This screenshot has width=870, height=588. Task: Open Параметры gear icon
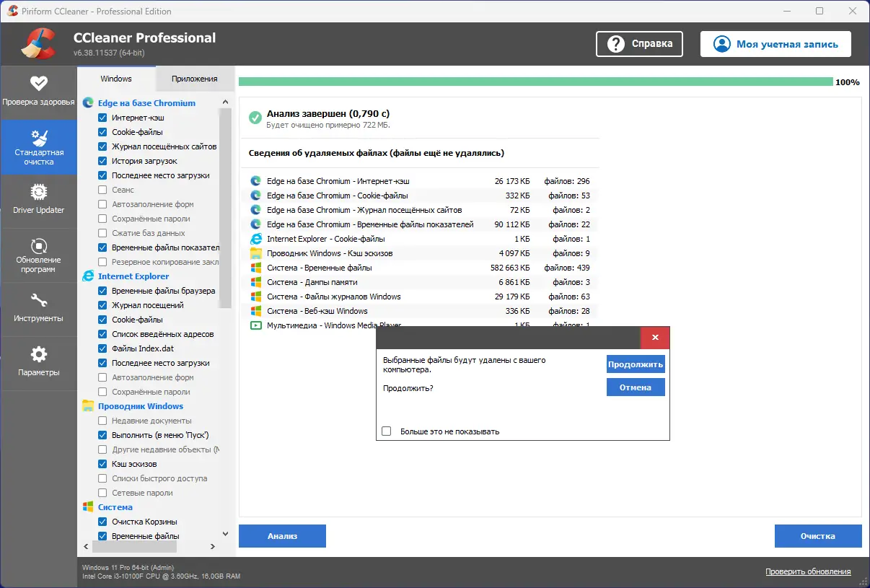click(39, 354)
